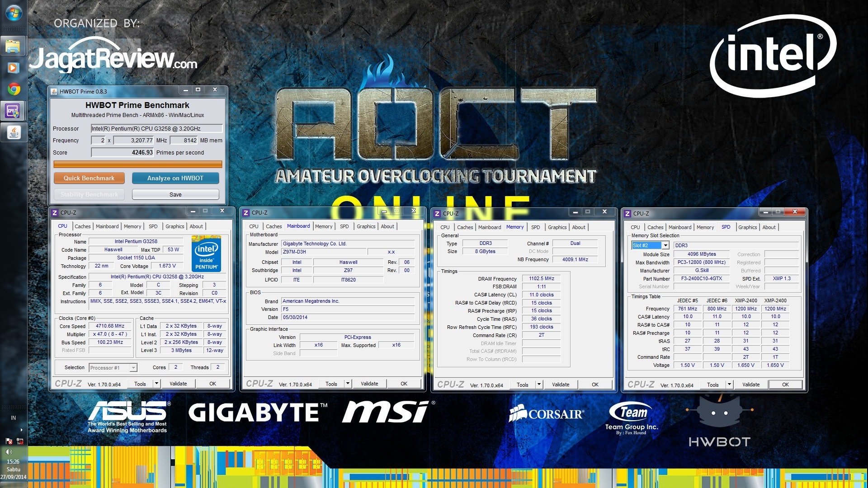
Task: Open Google Chrome from the taskbar
Action: [x=13, y=89]
